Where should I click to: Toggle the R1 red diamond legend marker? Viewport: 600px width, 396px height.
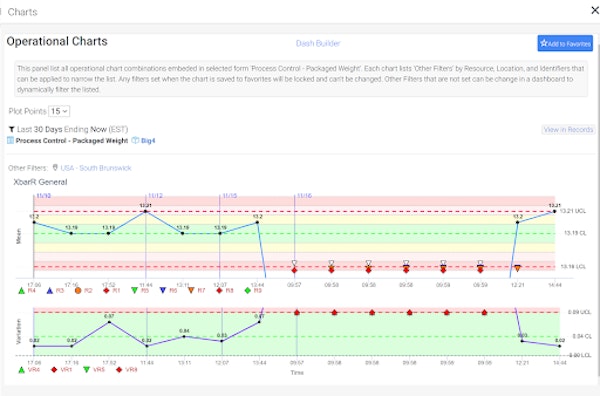pyautogui.click(x=106, y=291)
